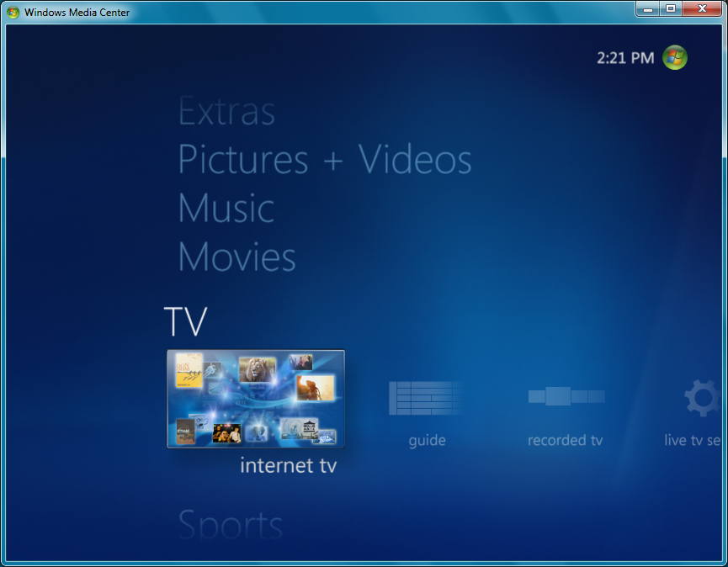
Task: Click the TV heading label
Action: [x=184, y=321]
